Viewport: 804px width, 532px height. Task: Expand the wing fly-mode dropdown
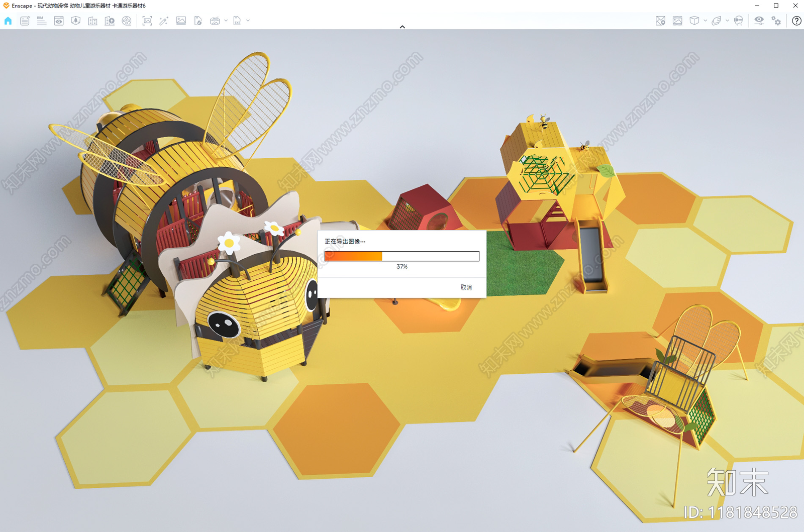(x=727, y=21)
